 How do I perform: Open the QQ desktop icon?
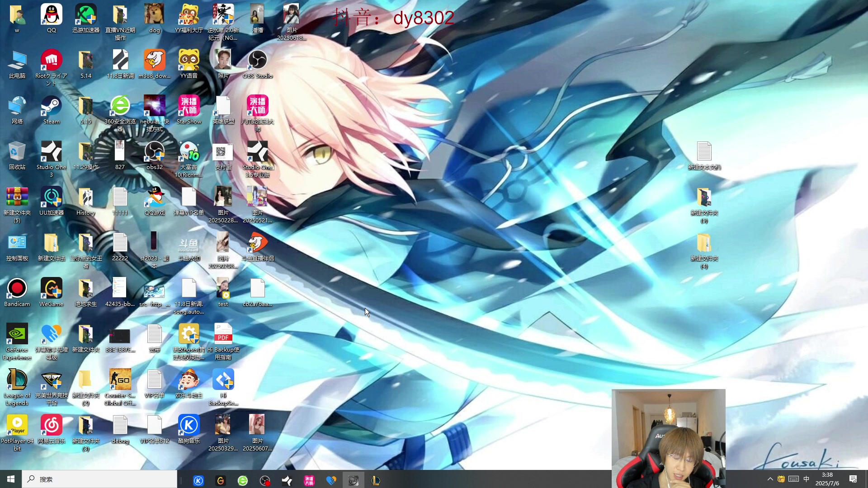52,14
